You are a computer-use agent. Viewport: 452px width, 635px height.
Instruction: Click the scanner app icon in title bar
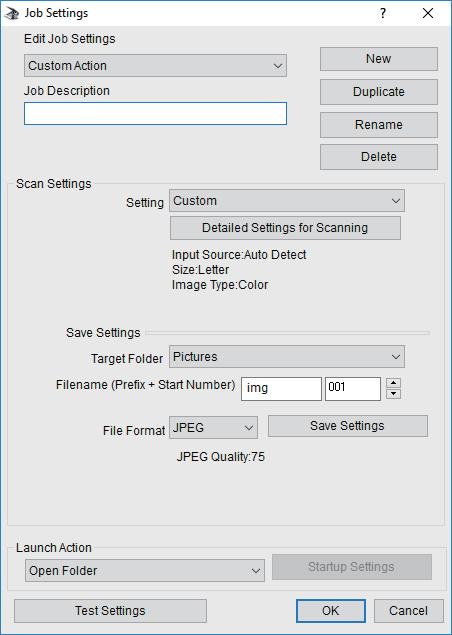[11, 13]
